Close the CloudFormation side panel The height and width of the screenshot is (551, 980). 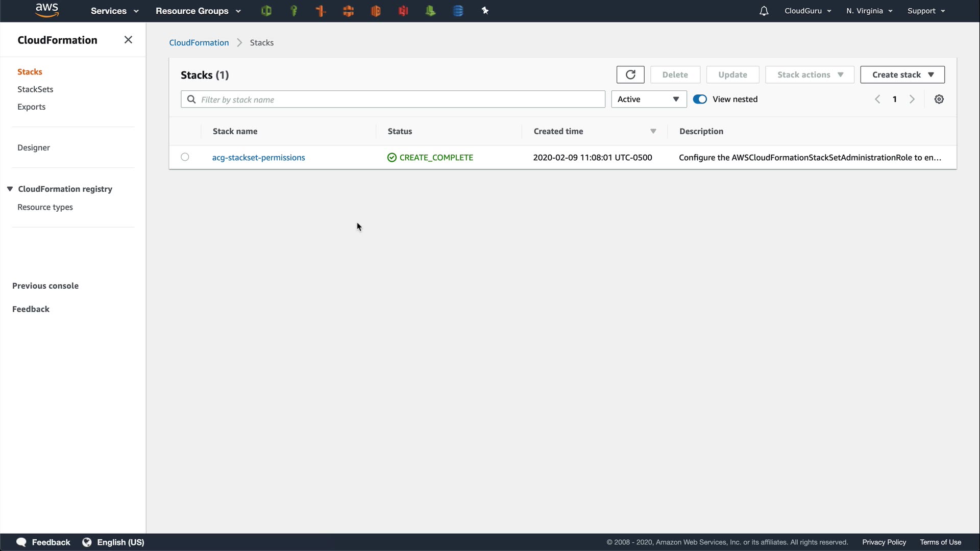coord(128,40)
